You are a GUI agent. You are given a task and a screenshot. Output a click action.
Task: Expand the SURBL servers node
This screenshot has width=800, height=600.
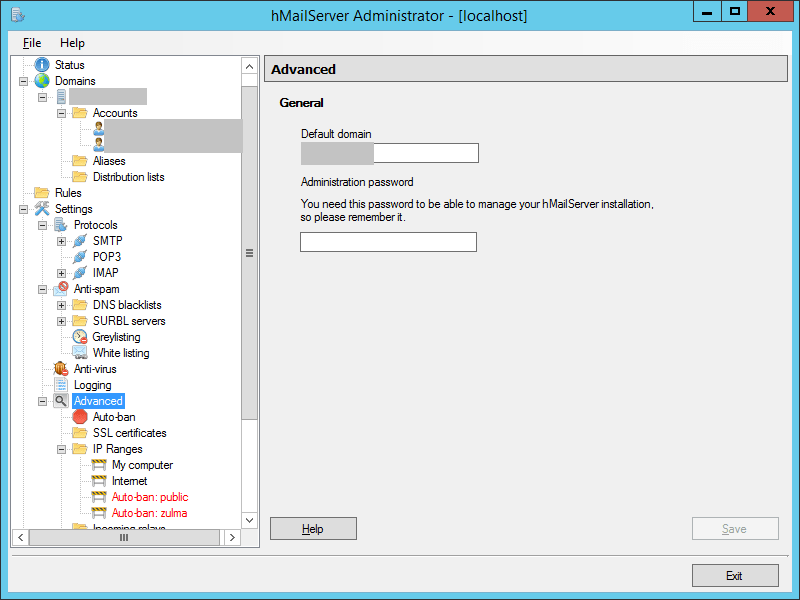[61, 321]
